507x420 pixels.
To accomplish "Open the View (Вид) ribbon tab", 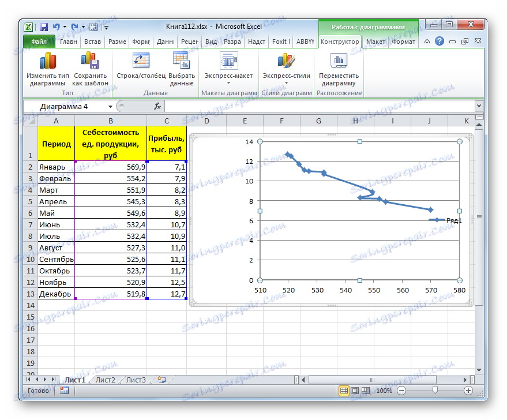I will click(211, 42).
